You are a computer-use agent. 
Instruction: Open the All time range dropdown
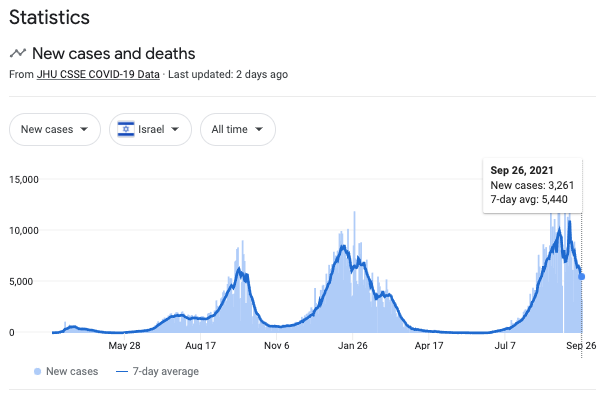tap(238, 130)
